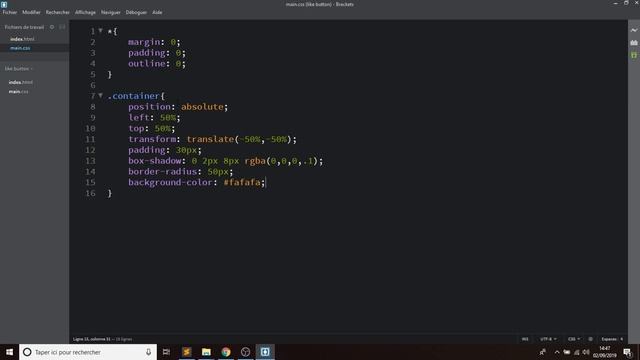Open the CSS language mode dropdown
640x360 pixels.
click(x=574, y=339)
